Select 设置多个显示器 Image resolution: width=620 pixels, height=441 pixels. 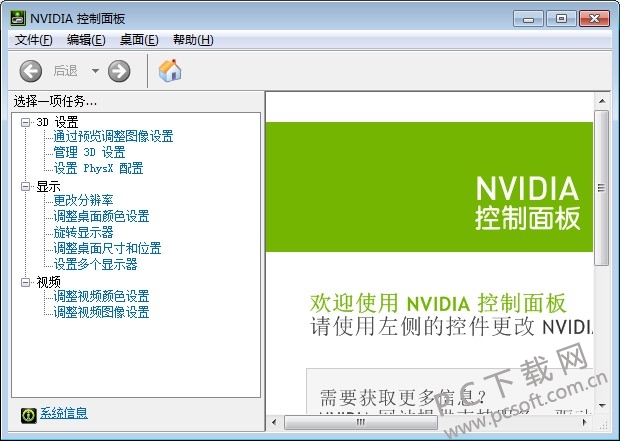click(x=96, y=264)
